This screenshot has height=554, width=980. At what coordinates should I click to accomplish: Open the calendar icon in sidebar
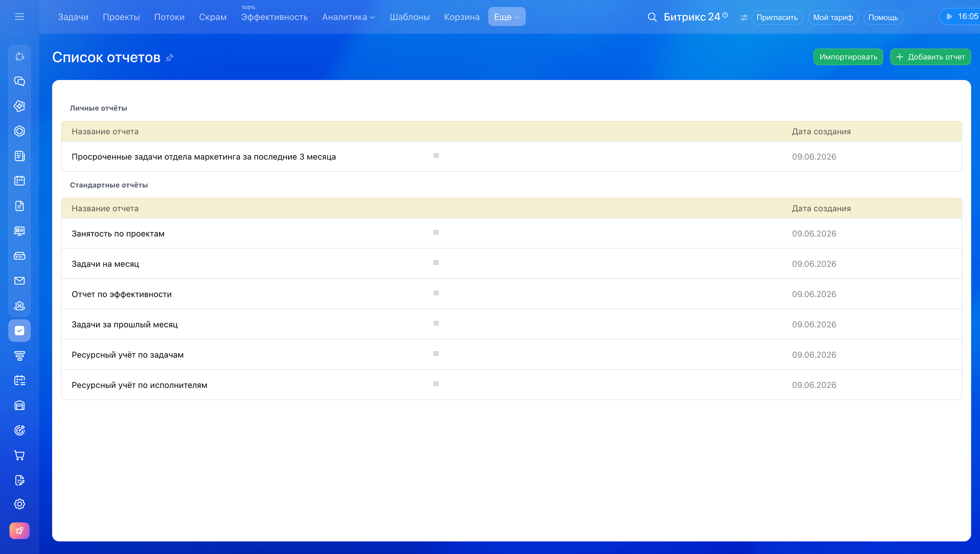(x=19, y=181)
